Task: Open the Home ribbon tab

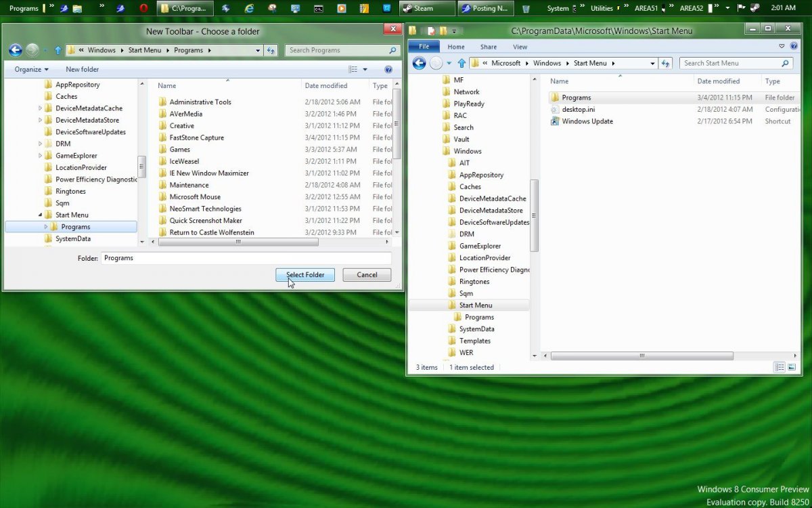Action: [x=456, y=47]
